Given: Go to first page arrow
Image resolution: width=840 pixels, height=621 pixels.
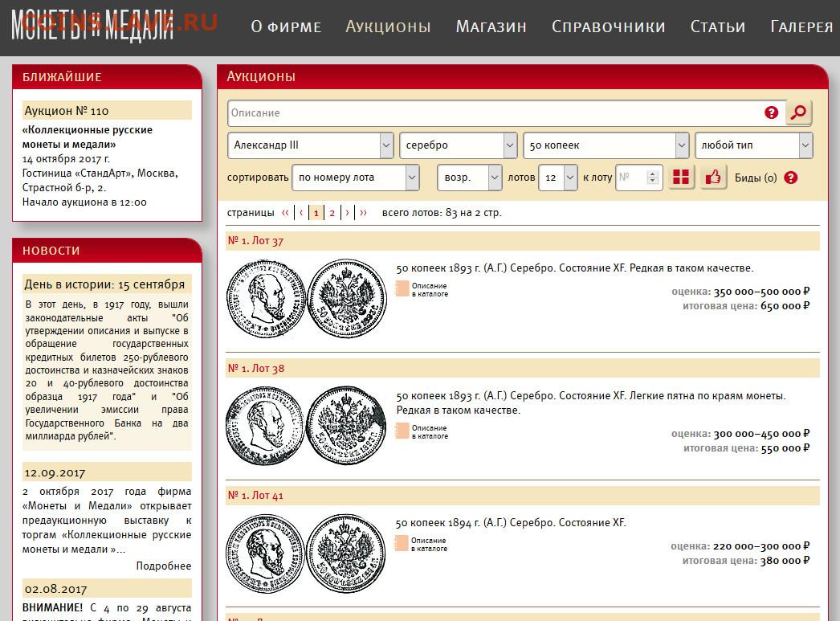Looking at the screenshot, I should (286, 213).
